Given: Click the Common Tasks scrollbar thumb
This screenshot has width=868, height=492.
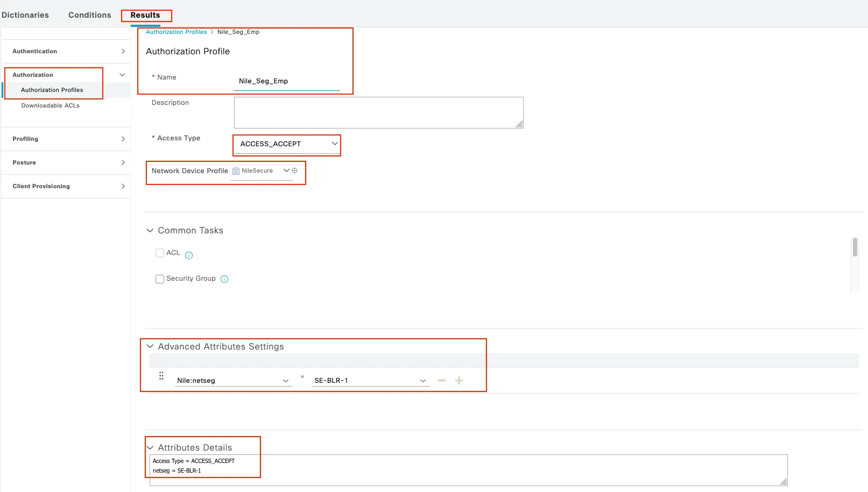Looking at the screenshot, I should 855,247.
